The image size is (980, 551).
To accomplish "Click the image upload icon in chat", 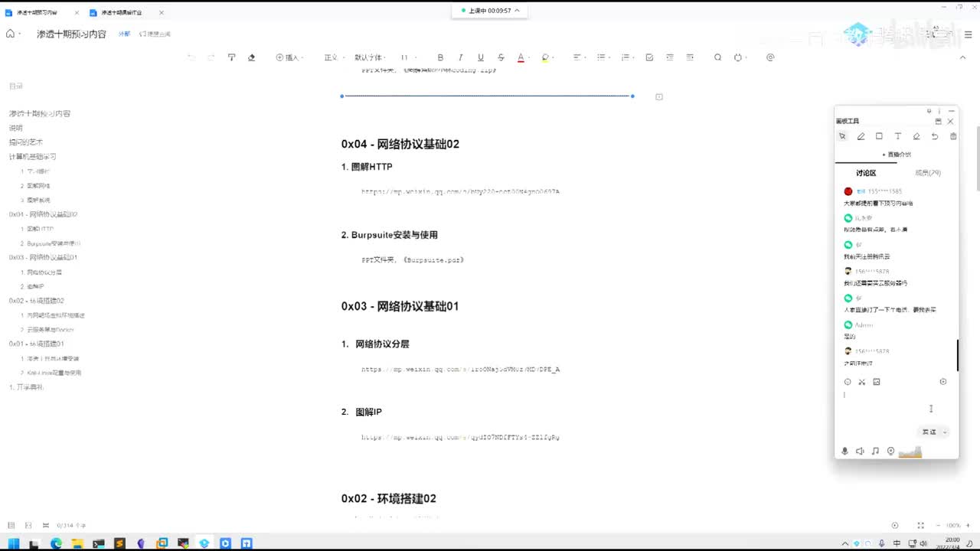I will 877,382.
